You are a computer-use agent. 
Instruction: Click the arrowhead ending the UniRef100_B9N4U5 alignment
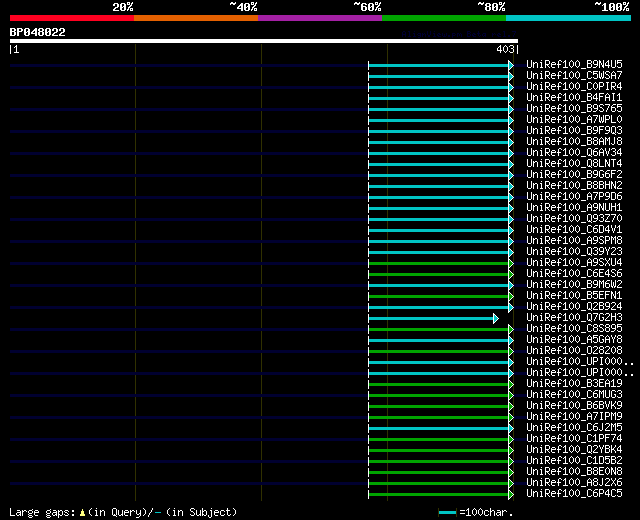pos(511,65)
